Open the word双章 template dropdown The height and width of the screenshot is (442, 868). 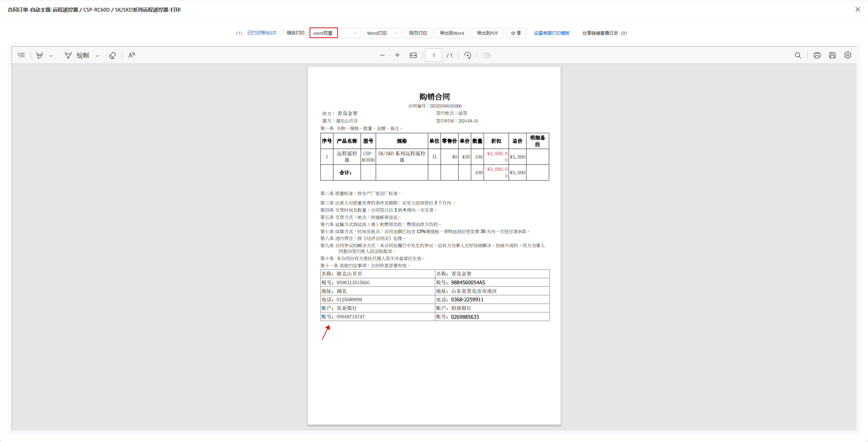coord(335,33)
